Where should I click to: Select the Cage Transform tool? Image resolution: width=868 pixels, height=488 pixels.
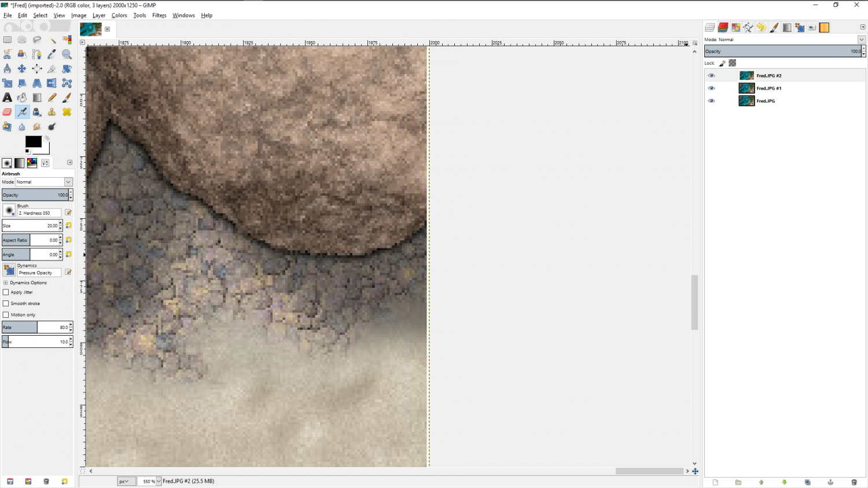[67, 83]
